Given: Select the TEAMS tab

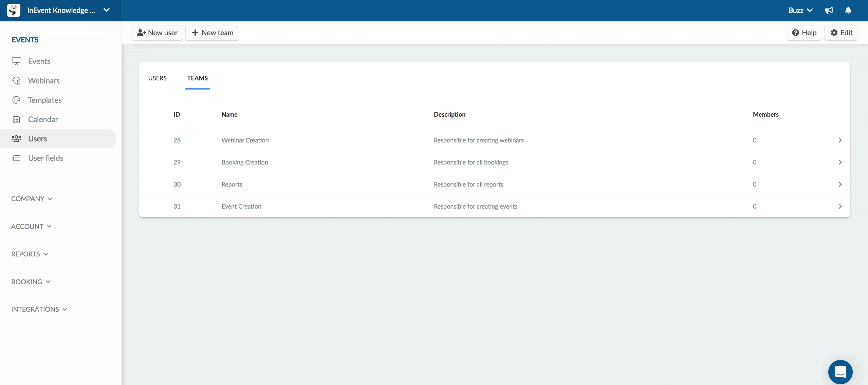Looking at the screenshot, I should tap(197, 78).
